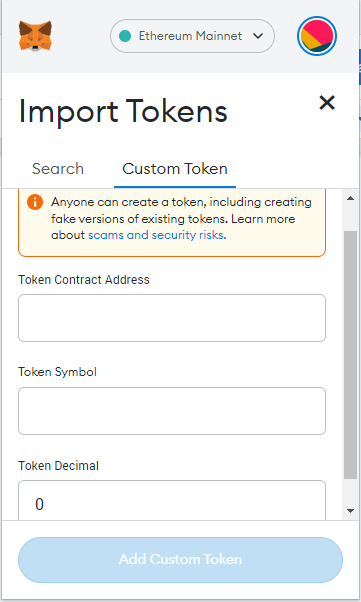Select the Custom Token tab
Viewport: 361px width, 602px height.
pos(175,169)
